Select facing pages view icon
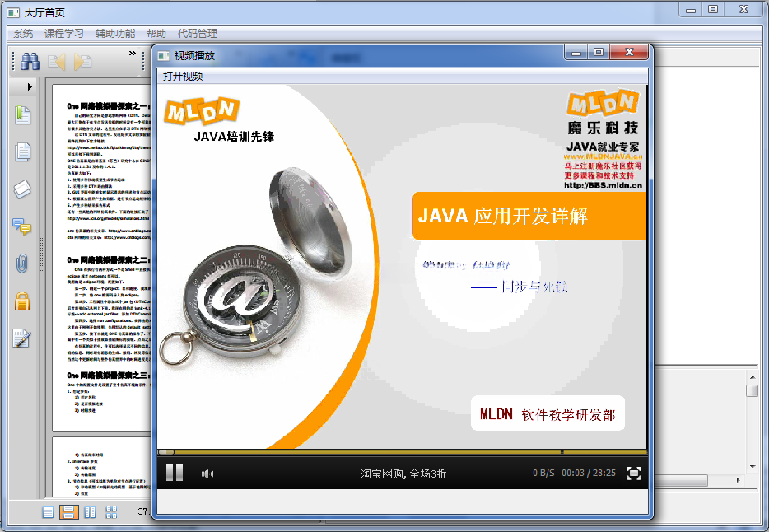 (x=91, y=512)
